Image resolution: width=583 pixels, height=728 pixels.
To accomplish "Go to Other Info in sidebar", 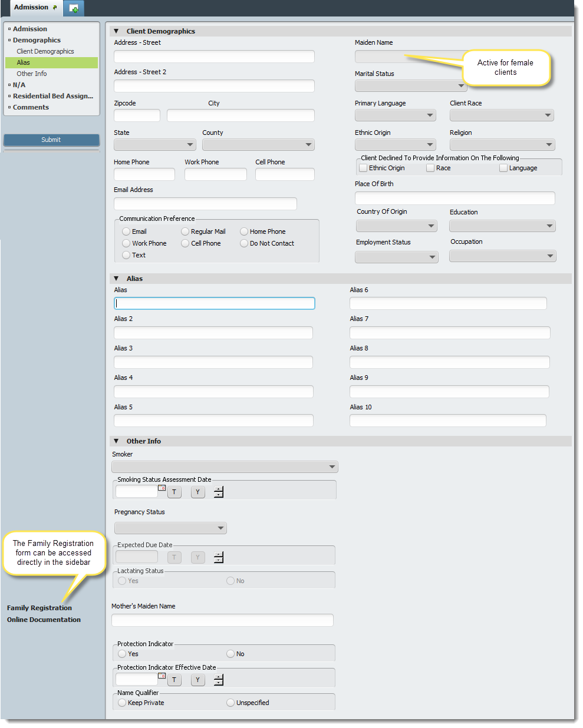I will (x=32, y=74).
